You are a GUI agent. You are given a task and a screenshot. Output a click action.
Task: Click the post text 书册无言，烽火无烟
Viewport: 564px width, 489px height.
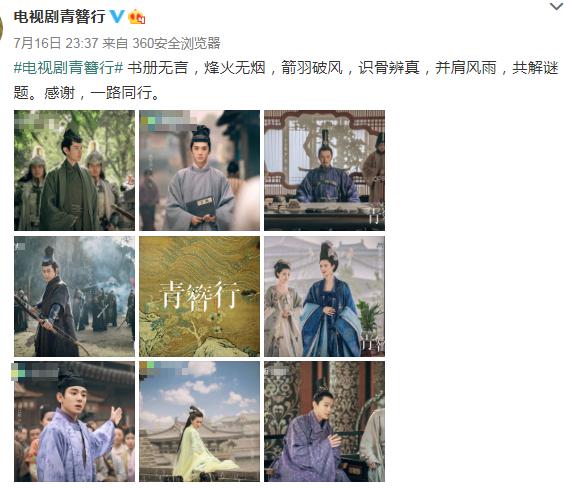[x=196, y=68]
